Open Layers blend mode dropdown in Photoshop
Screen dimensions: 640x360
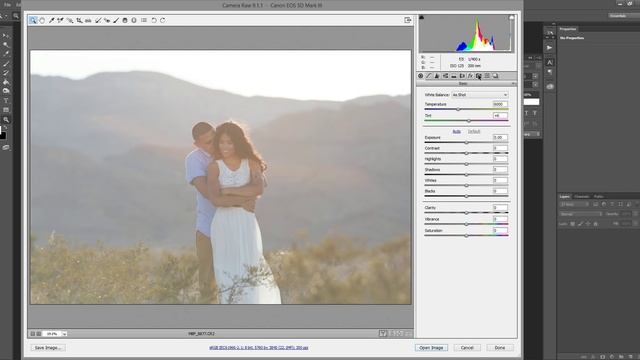coord(581,214)
